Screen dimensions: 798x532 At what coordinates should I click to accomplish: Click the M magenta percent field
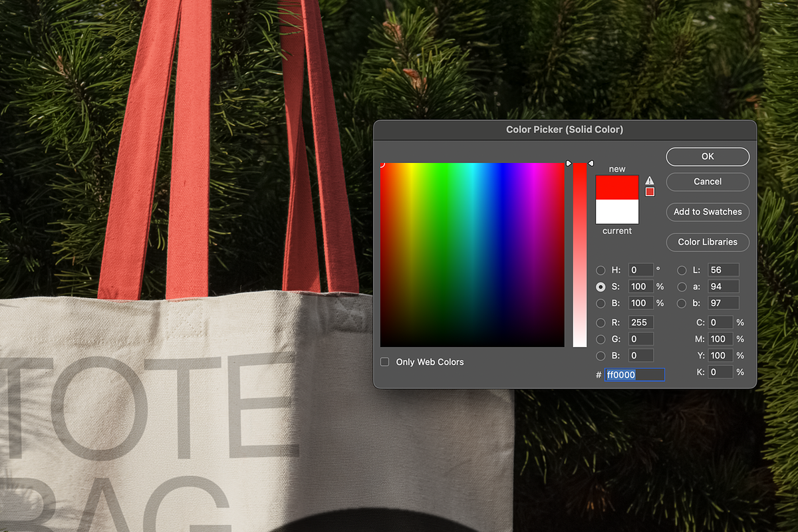721,339
